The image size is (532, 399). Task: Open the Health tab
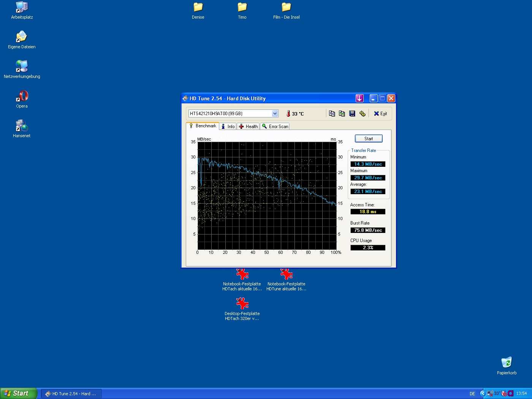click(x=249, y=127)
